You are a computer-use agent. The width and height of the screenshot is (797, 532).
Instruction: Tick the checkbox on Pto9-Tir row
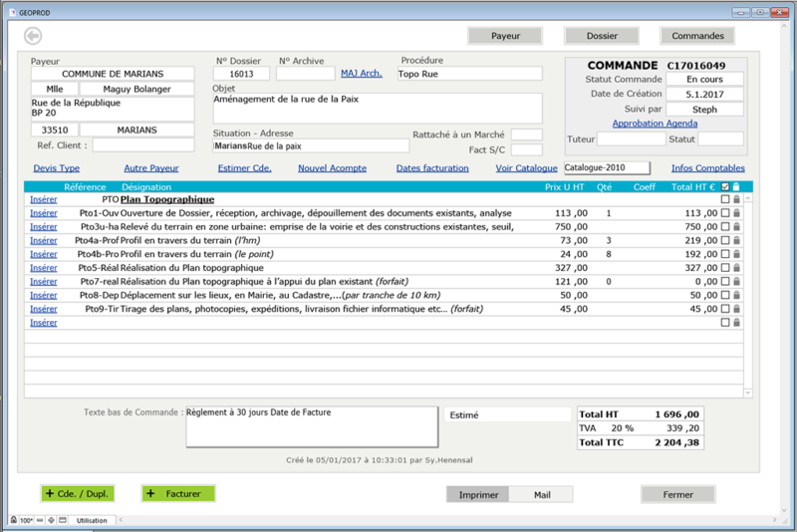click(x=725, y=309)
